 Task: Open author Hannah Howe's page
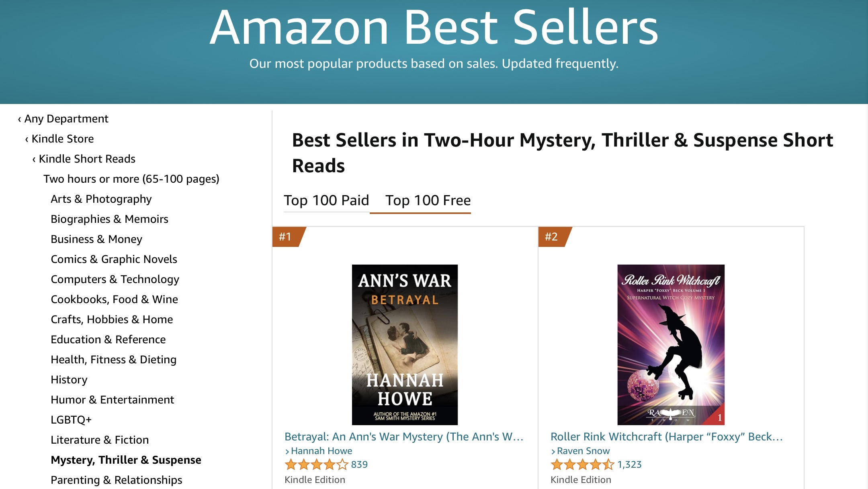point(321,451)
